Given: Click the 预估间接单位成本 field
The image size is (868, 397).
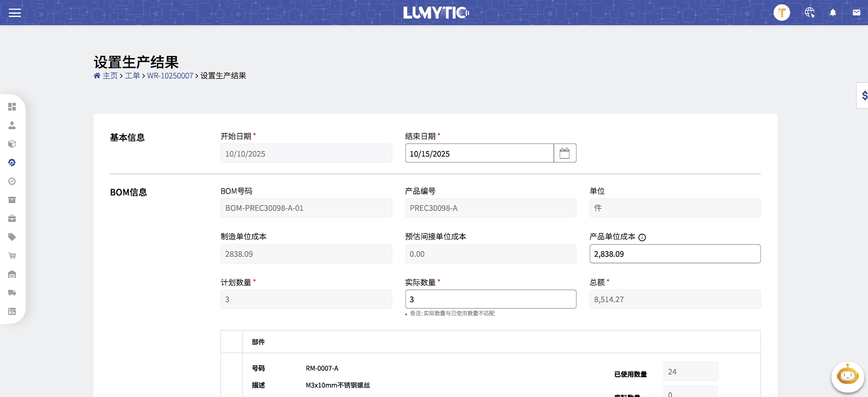Looking at the screenshot, I should click(491, 254).
